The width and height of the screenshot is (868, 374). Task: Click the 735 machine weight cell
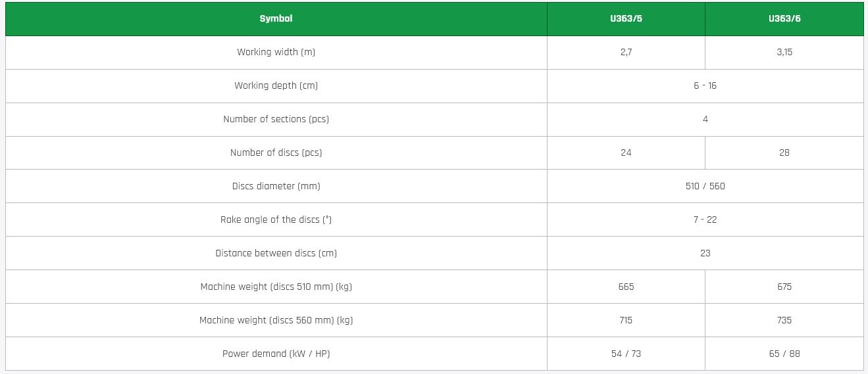click(784, 320)
